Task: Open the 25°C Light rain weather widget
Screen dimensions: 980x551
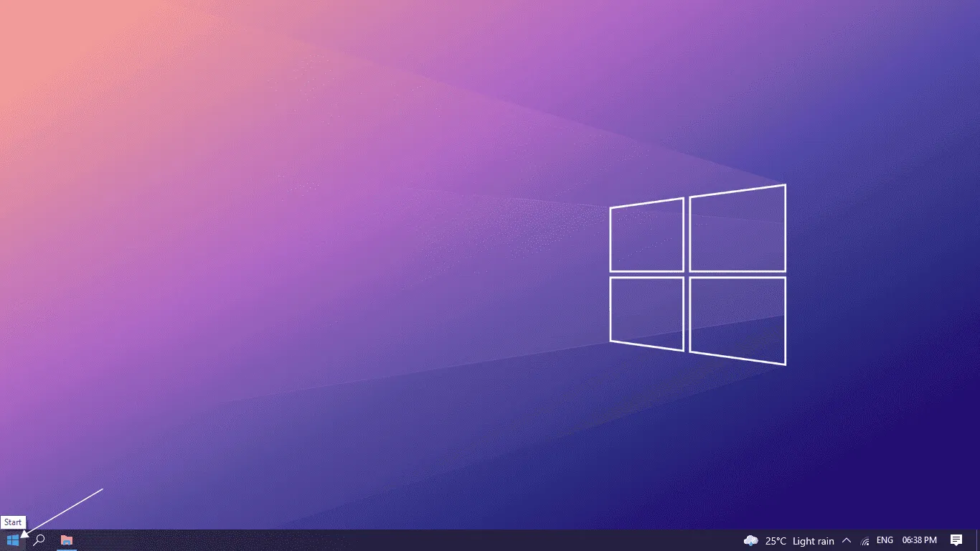Action: pos(789,540)
